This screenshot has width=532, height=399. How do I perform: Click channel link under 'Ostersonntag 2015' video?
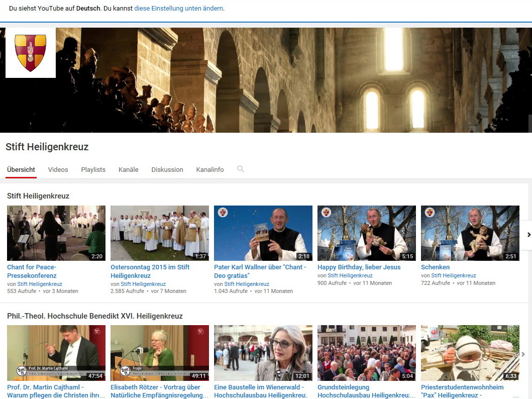pyautogui.click(x=143, y=284)
